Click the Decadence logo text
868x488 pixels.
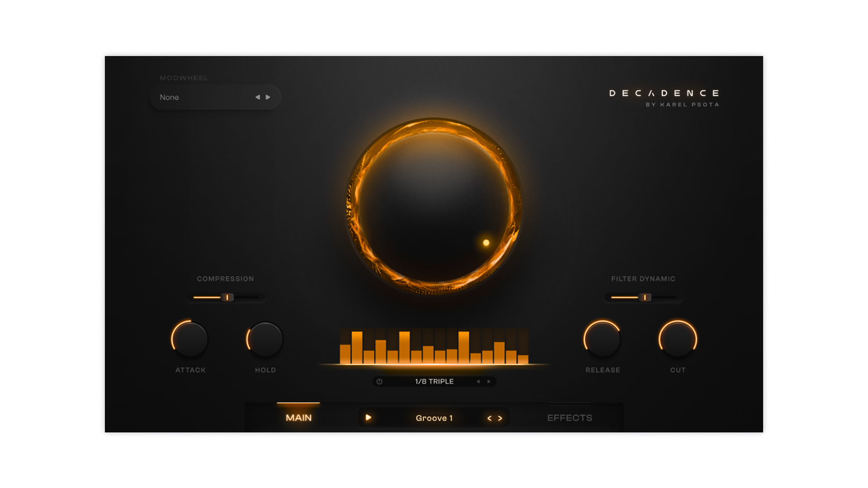pyautogui.click(x=664, y=94)
